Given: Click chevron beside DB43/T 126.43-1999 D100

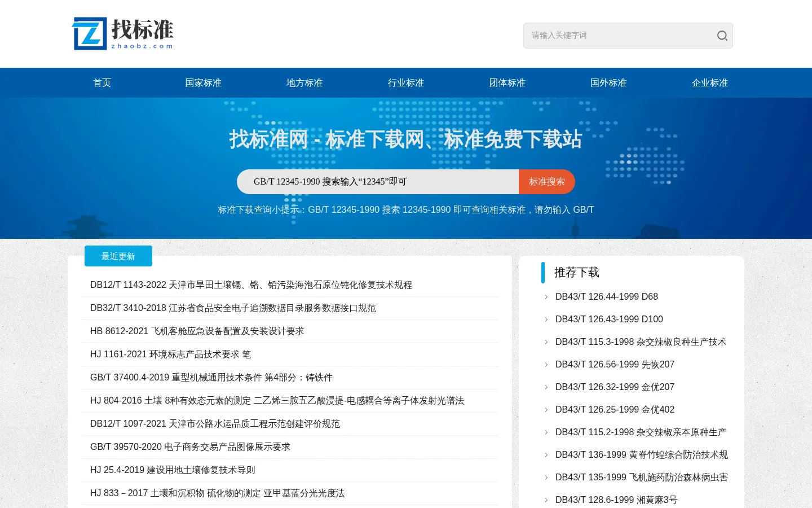Looking at the screenshot, I should 546,319.
